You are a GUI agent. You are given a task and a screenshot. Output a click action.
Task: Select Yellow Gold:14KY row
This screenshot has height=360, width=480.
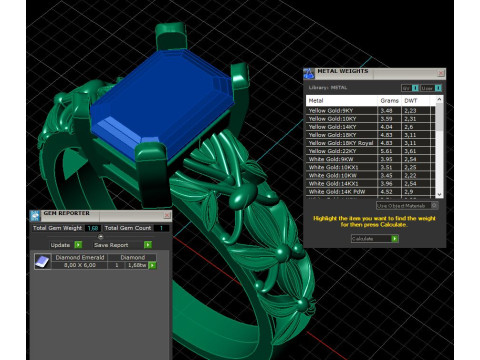pyautogui.click(x=371, y=127)
